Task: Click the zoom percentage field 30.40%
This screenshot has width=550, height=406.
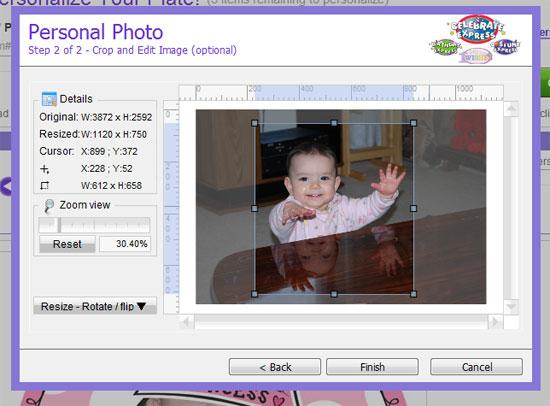Action: pos(125,244)
